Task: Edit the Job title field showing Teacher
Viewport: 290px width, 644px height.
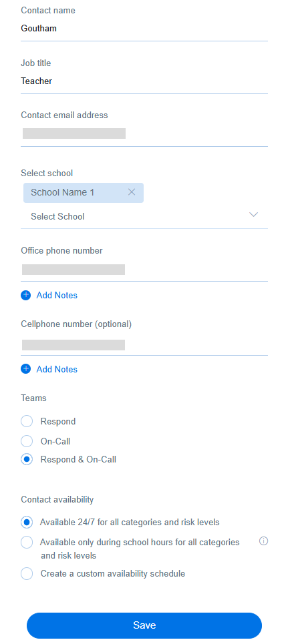Action: pyautogui.click(x=144, y=81)
